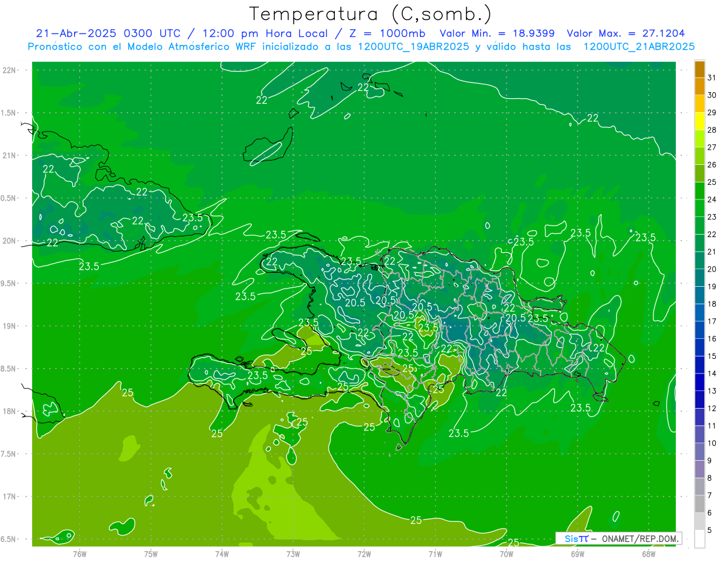Click the dark blue swatch between 13 and 14

point(699,383)
